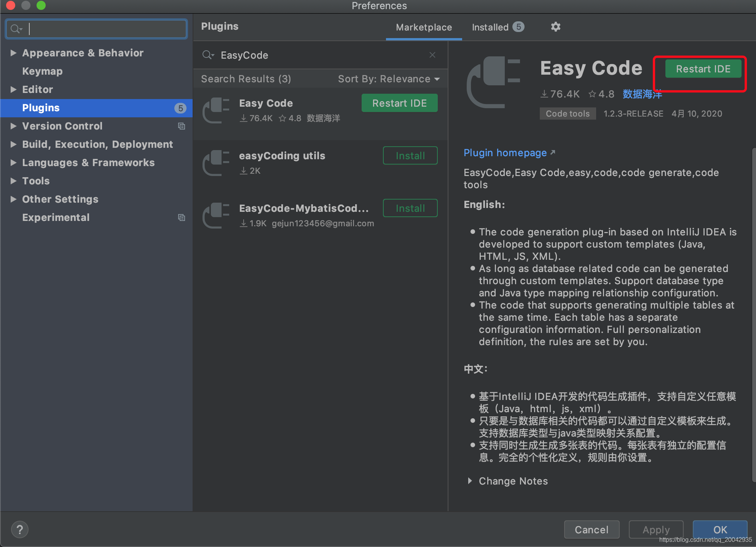Viewport: 756px width, 547px height.
Task: Clear the EasyCode search using the X icon
Action: click(x=432, y=55)
